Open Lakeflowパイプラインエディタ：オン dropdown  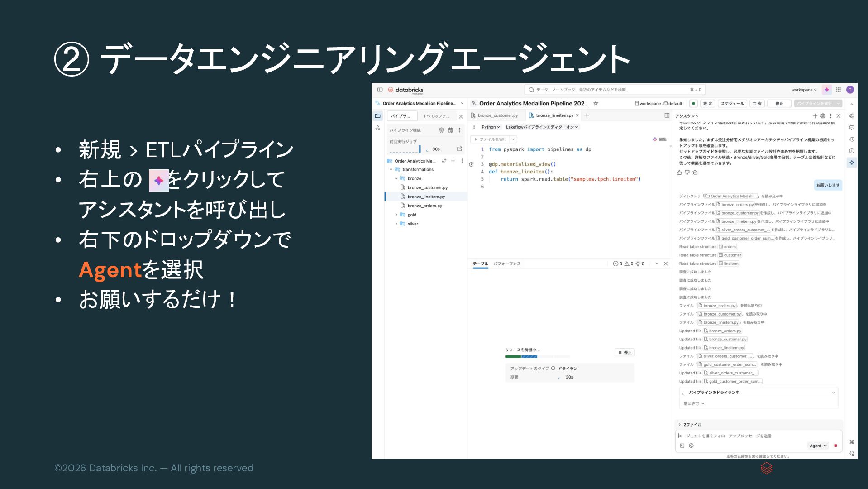(x=542, y=127)
